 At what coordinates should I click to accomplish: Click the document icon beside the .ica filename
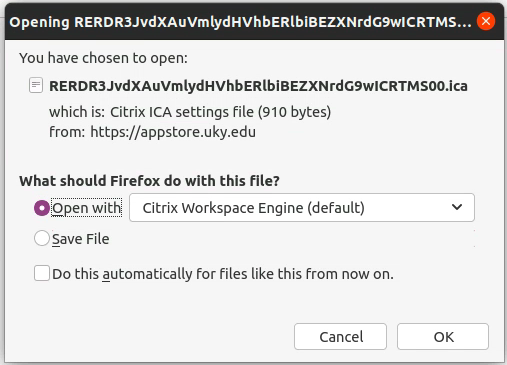(x=36, y=85)
